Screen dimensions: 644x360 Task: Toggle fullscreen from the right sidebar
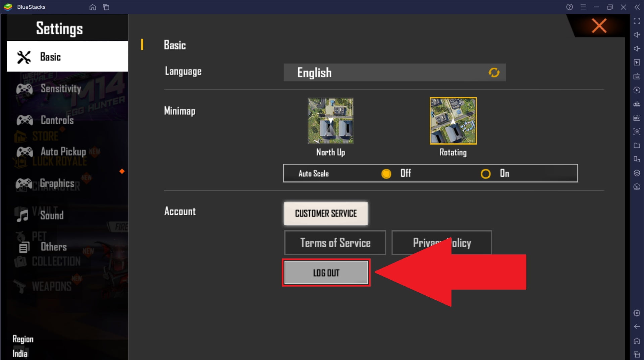tap(637, 21)
